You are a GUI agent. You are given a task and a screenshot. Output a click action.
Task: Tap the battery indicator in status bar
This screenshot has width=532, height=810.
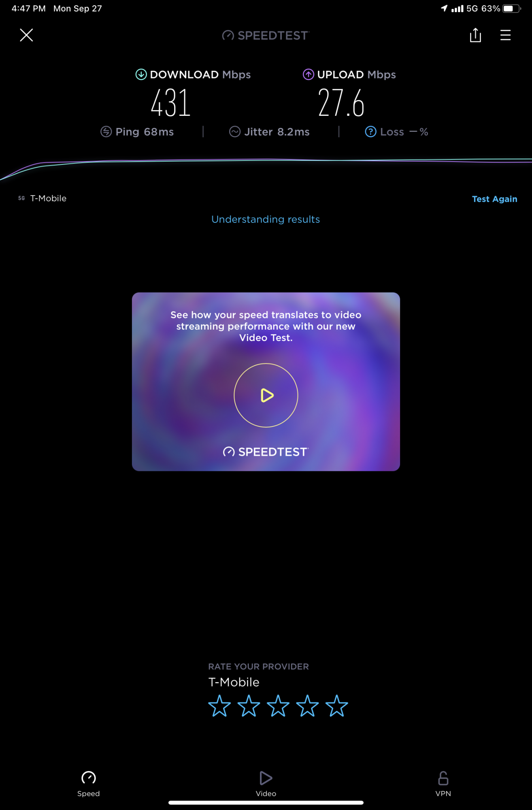(x=512, y=9)
